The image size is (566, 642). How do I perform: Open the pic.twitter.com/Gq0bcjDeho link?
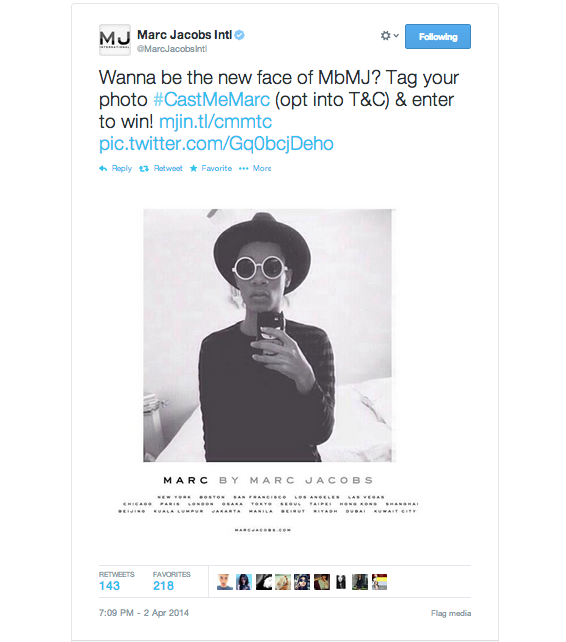(216, 144)
